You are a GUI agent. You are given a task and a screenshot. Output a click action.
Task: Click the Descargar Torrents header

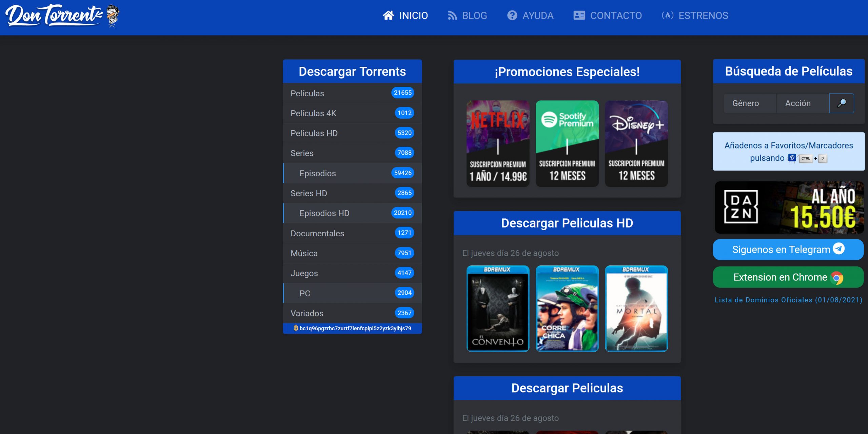(352, 72)
